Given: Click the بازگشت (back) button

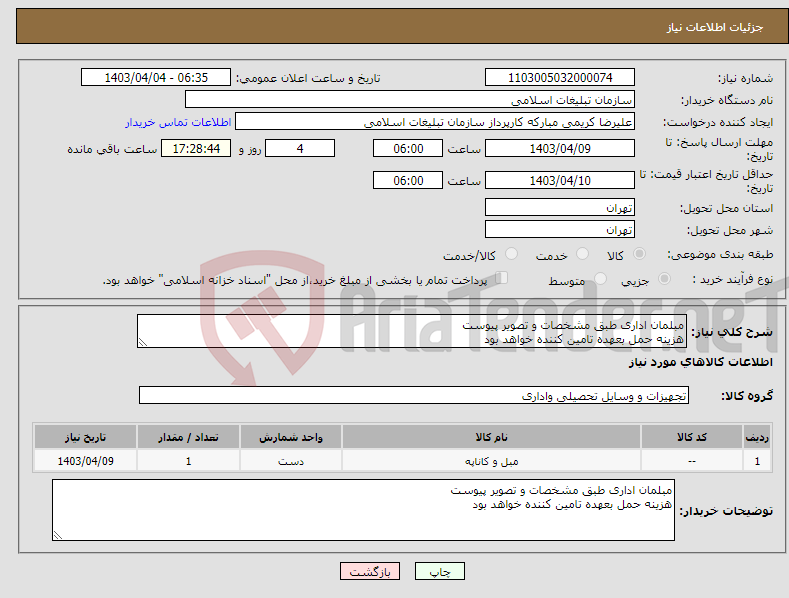Looking at the screenshot, I should [x=370, y=571].
